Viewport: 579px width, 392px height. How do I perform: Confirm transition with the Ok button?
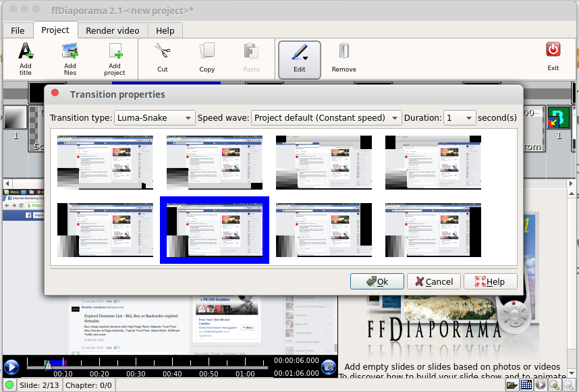coord(377,281)
